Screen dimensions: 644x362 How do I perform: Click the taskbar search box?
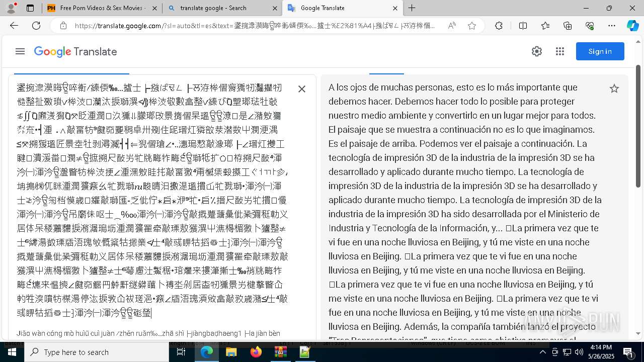coord(97,352)
